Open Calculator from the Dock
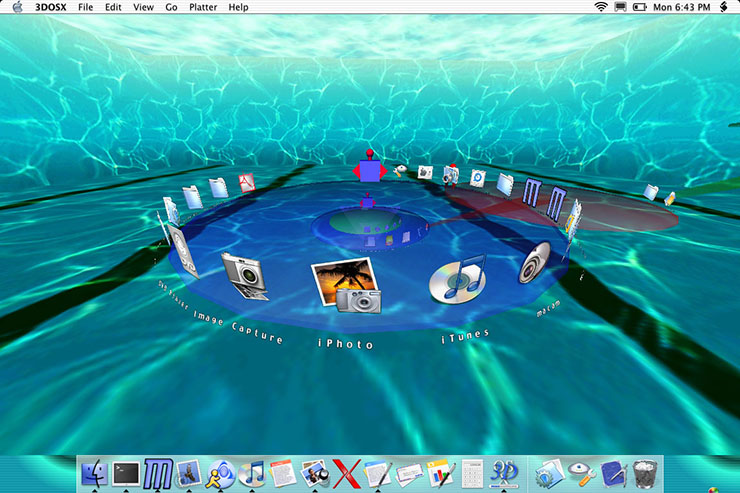Screen dimensions: 740x493 tap(472, 474)
